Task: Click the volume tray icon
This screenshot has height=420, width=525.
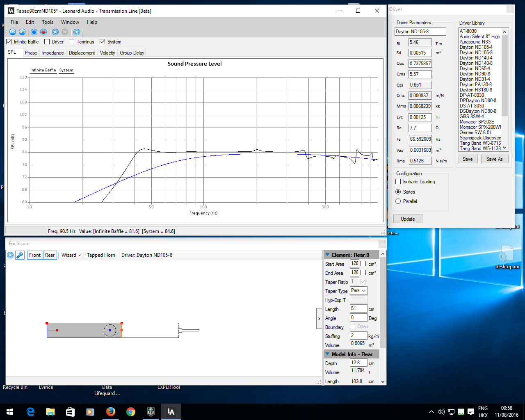Action: (441, 412)
